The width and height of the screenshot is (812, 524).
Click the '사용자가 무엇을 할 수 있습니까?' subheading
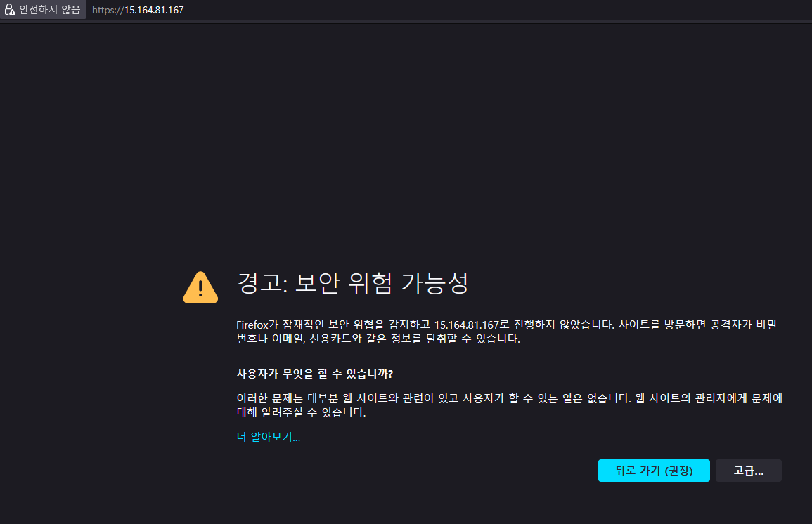(x=315, y=374)
